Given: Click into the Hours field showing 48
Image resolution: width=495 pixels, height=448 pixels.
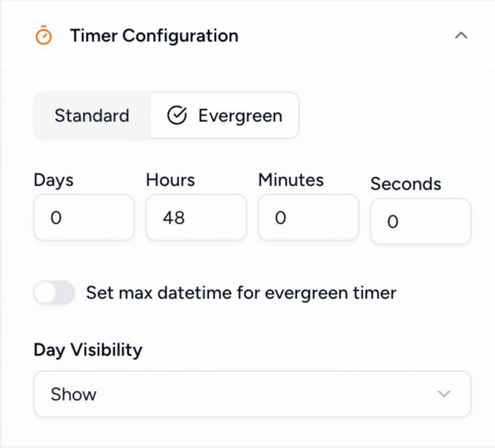Looking at the screenshot, I should (196, 217).
